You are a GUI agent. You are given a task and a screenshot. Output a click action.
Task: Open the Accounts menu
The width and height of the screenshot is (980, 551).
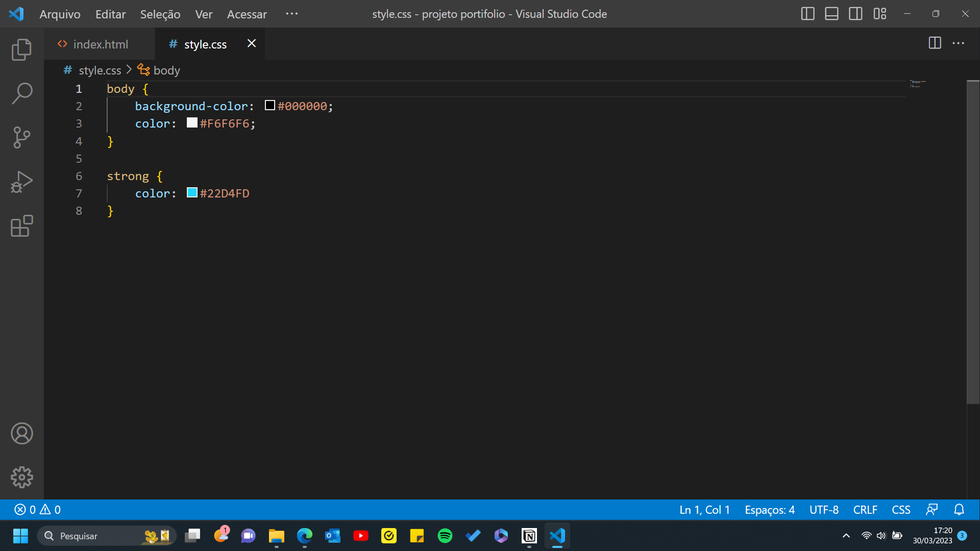point(21,434)
